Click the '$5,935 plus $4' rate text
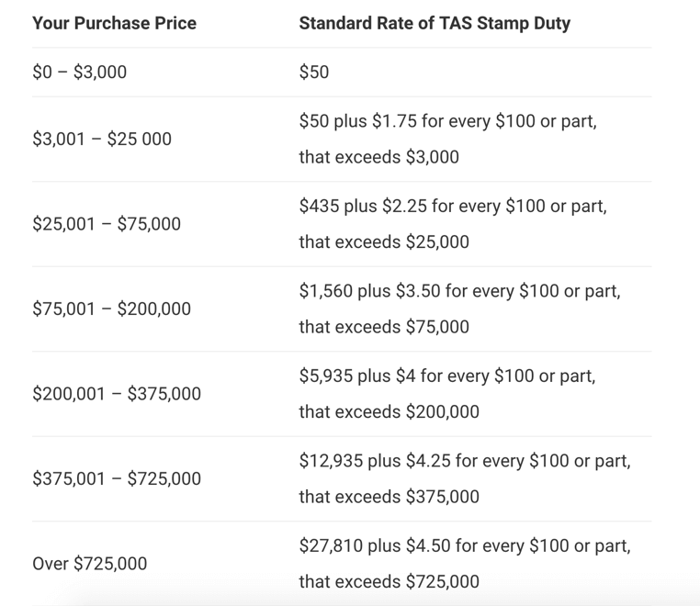 [357, 376]
